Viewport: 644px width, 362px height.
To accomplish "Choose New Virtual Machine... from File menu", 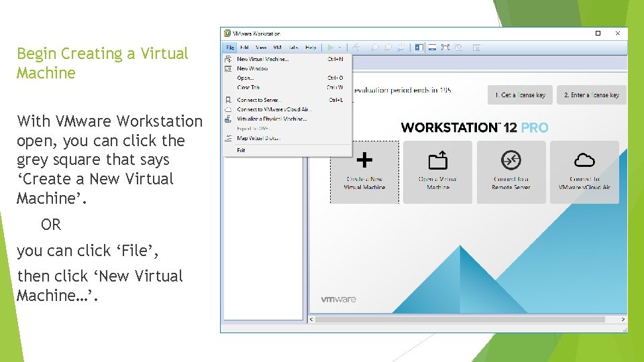I will click(x=287, y=59).
